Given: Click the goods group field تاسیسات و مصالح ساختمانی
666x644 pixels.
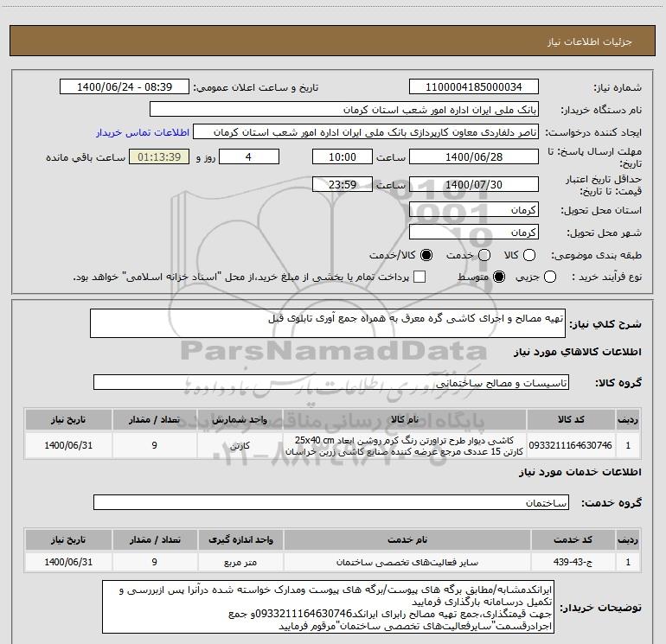Looking at the screenshot, I should coord(331,382).
